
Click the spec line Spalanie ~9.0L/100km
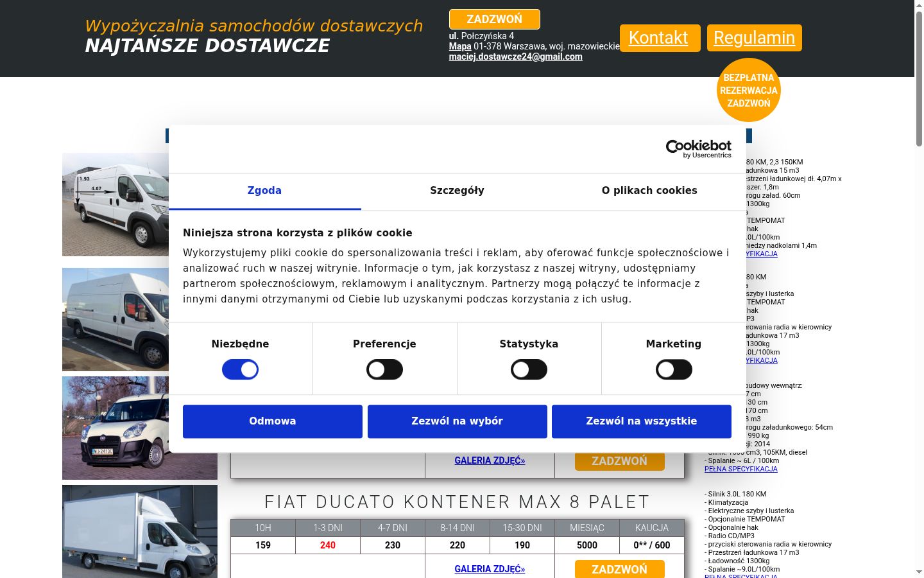point(742,570)
